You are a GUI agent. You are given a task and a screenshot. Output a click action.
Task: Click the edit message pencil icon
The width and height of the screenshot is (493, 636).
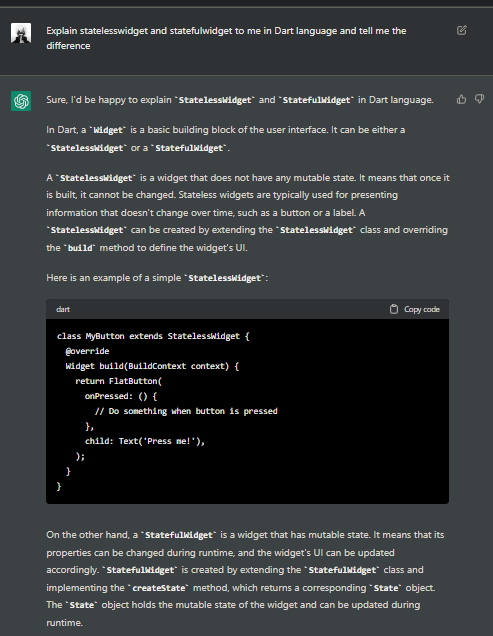(x=461, y=30)
